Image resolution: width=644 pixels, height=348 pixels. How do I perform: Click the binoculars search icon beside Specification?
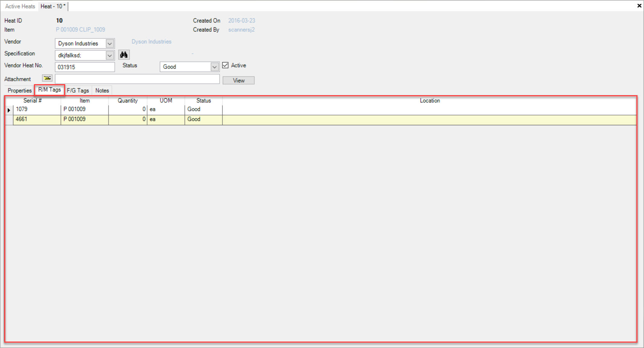coord(124,55)
